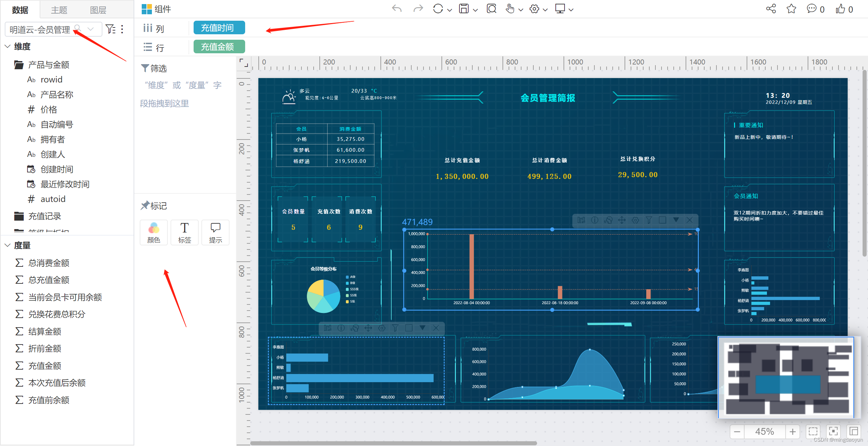Click maximize square on 充值时间 chart toolbar

pos(663,220)
